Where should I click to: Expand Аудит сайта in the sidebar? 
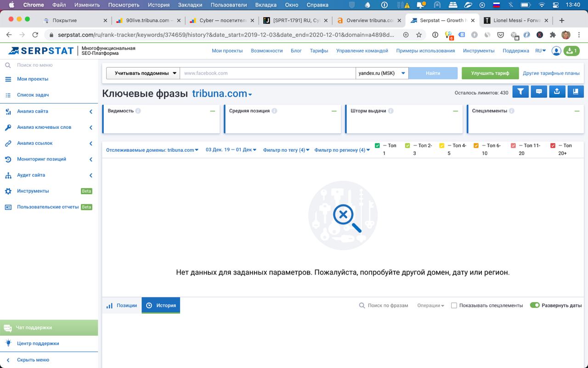(x=49, y=175)
